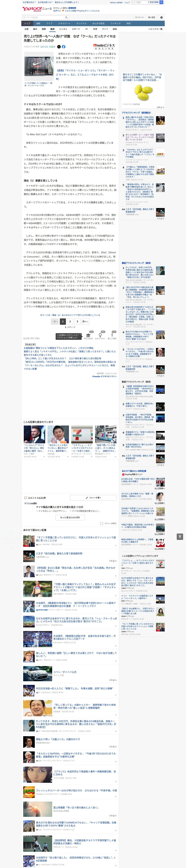Open 丸亀製麺は"讃岐うどん" related article link

58,348
